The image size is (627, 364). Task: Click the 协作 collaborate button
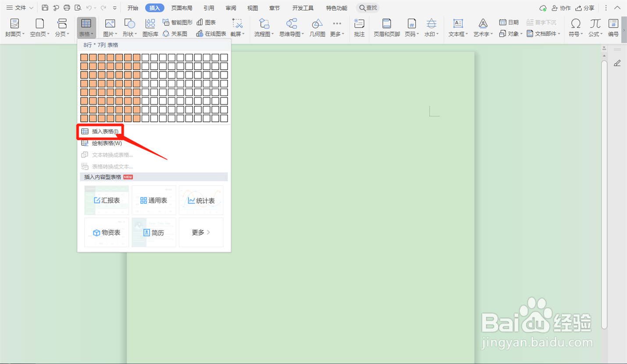(561, 8)
